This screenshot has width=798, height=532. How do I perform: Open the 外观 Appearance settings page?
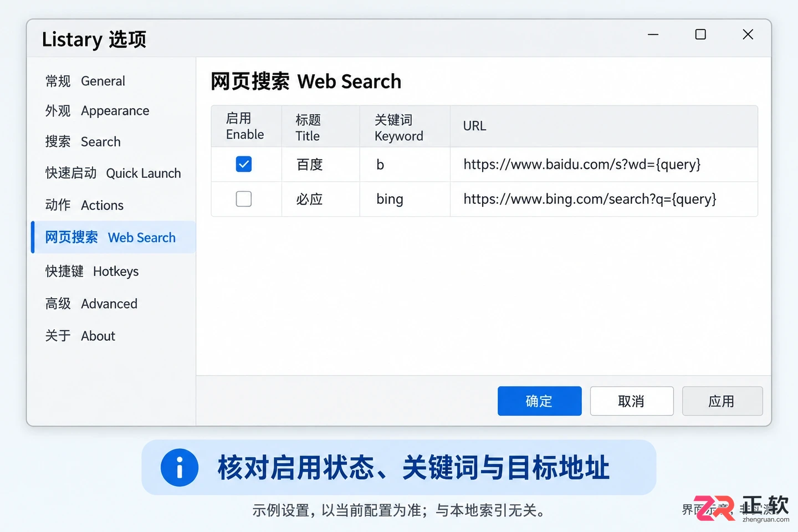[98, 111]
